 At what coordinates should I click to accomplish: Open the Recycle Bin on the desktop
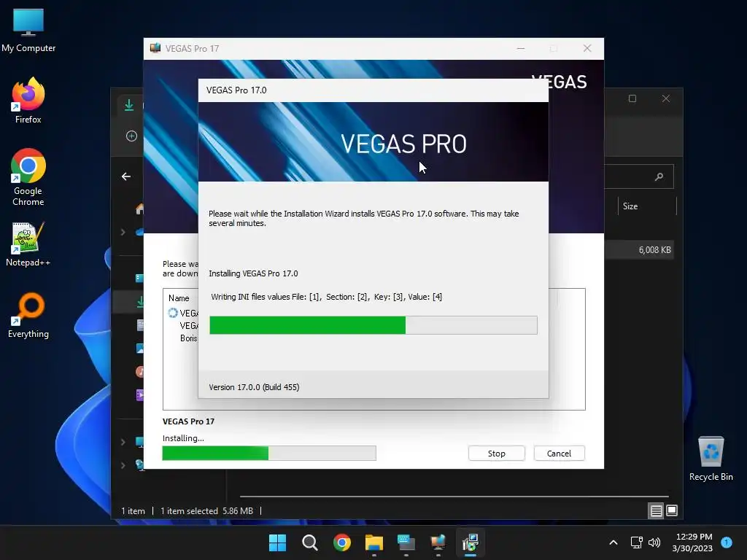coord(711,458)
